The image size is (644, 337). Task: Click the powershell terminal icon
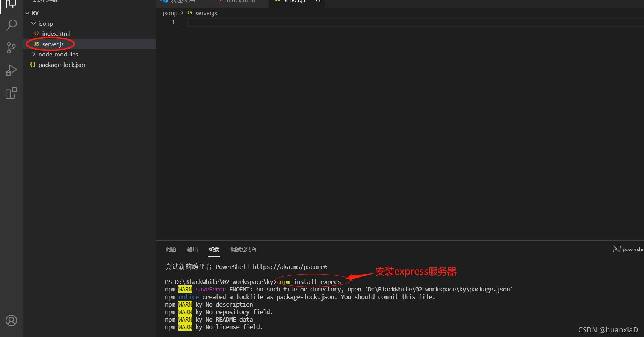pos(617,249)
